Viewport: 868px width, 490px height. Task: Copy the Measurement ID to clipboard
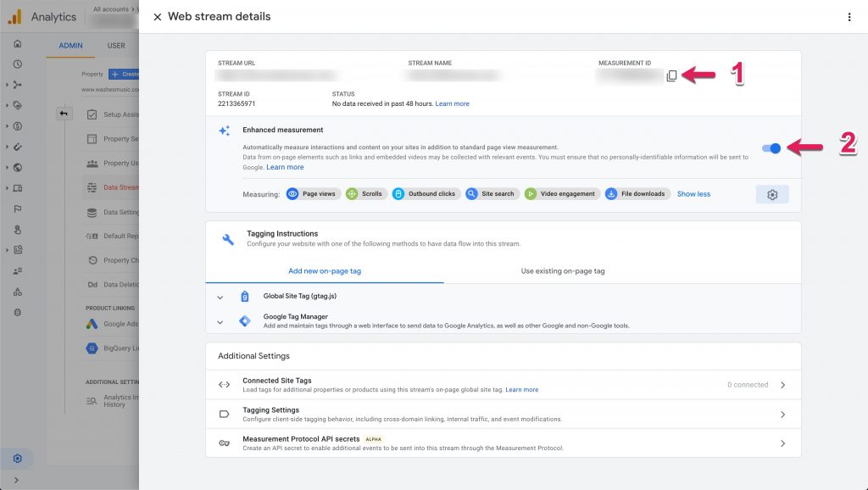pos(671,76)
